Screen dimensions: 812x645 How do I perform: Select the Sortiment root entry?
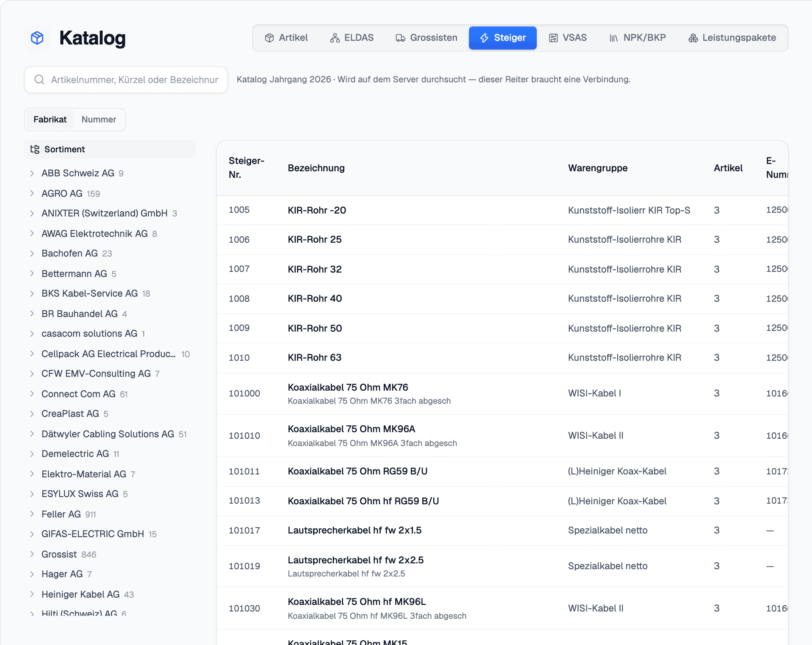[x=110, y=149]
